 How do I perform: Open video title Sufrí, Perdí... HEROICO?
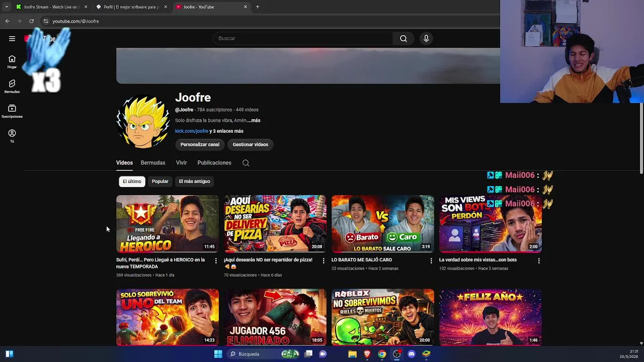point(160,263)
